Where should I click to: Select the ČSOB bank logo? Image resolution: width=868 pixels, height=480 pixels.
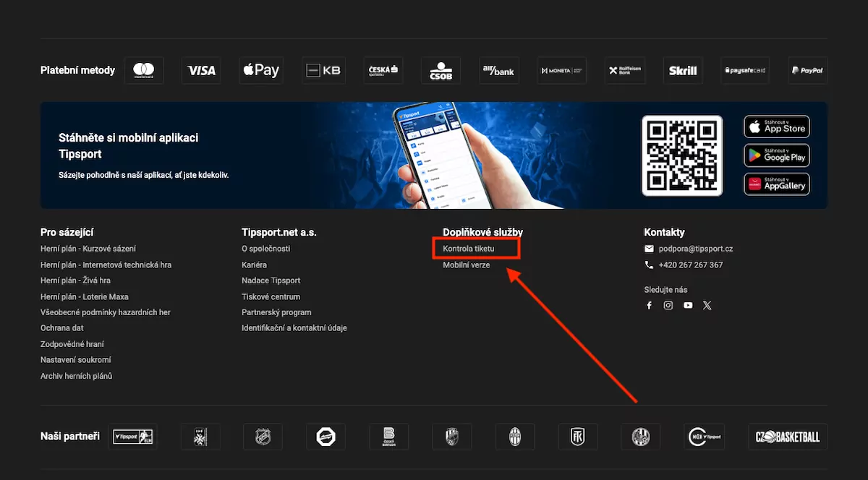coord(441,70)
